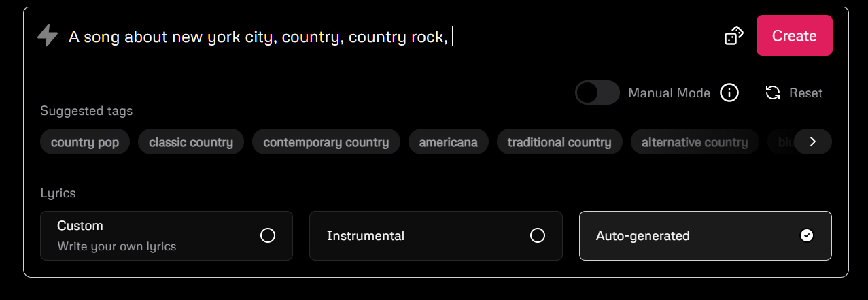Screen dimensions: 868x300
Task: Roll the dice randomize prompt icon
Action: [x=734, y=35]
